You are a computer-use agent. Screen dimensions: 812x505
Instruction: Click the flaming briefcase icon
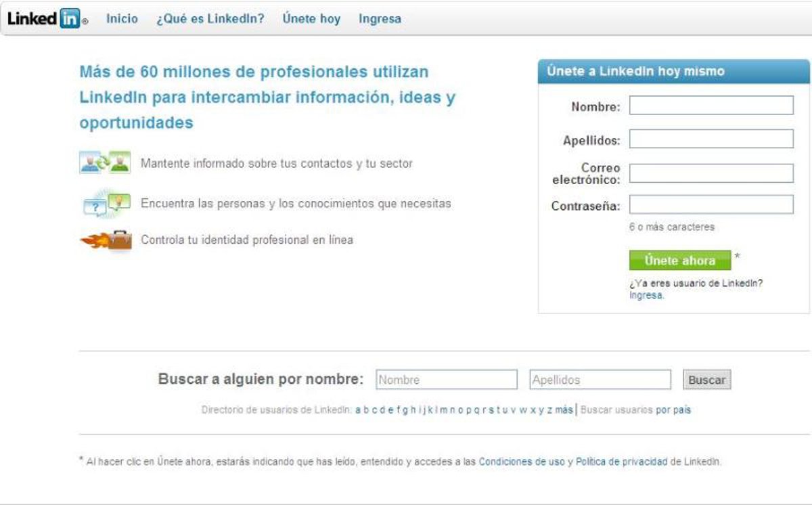[x=106, y=240]
